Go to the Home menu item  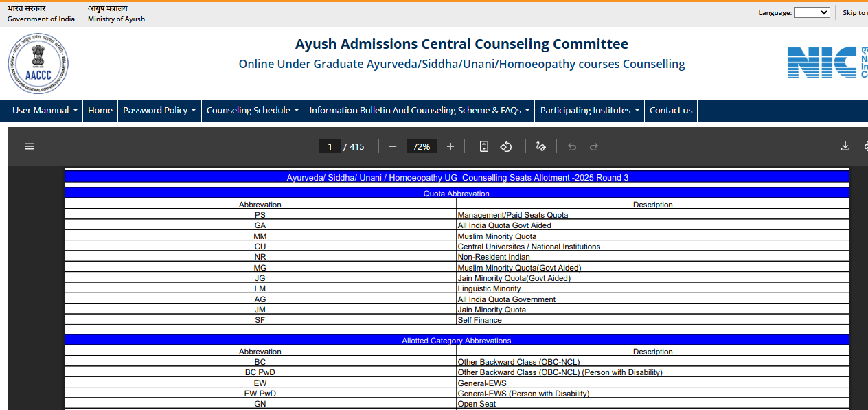[x=100, y=110]
